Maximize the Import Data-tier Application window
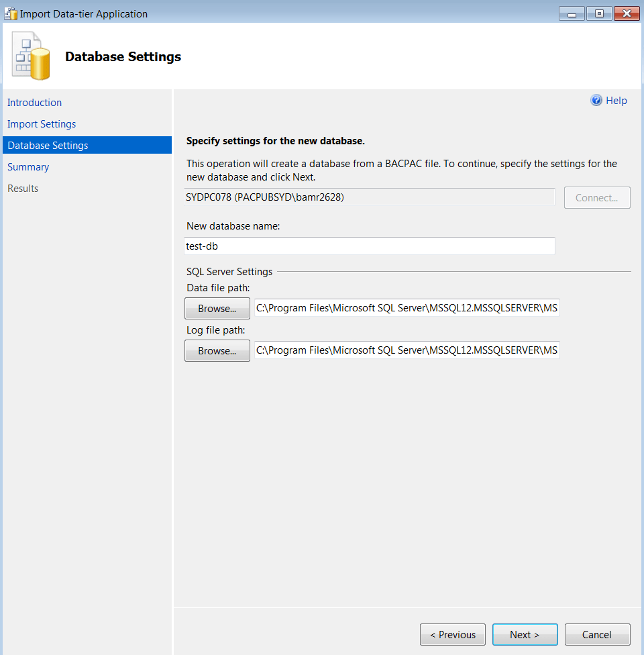The image size is (644, 655). (x=599, y=13)
